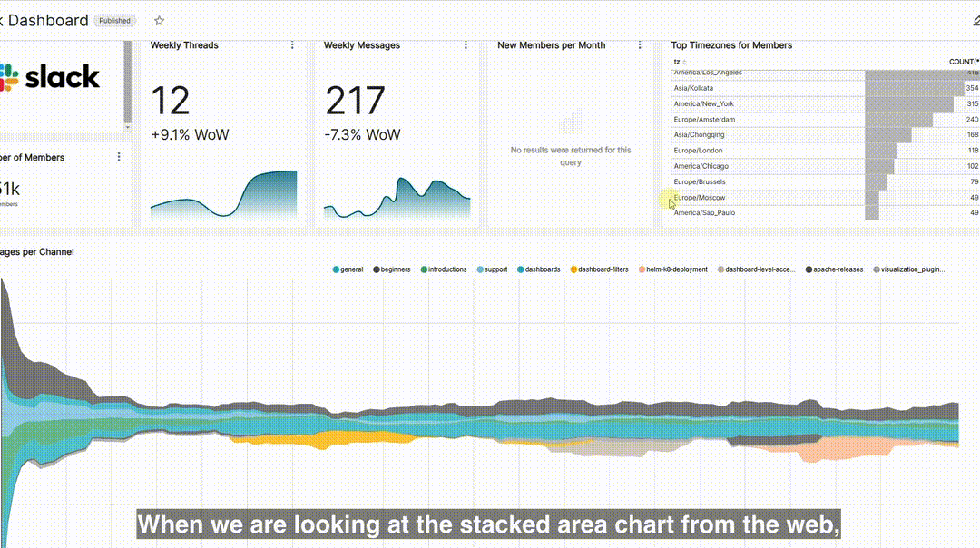Sort timezones by the tz column header

(677, 62)
